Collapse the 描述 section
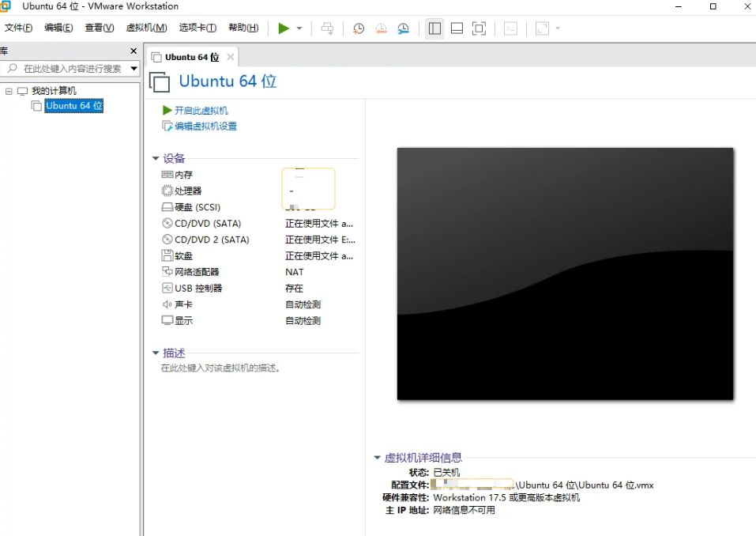756x536 pixels. tap(156, 353)
